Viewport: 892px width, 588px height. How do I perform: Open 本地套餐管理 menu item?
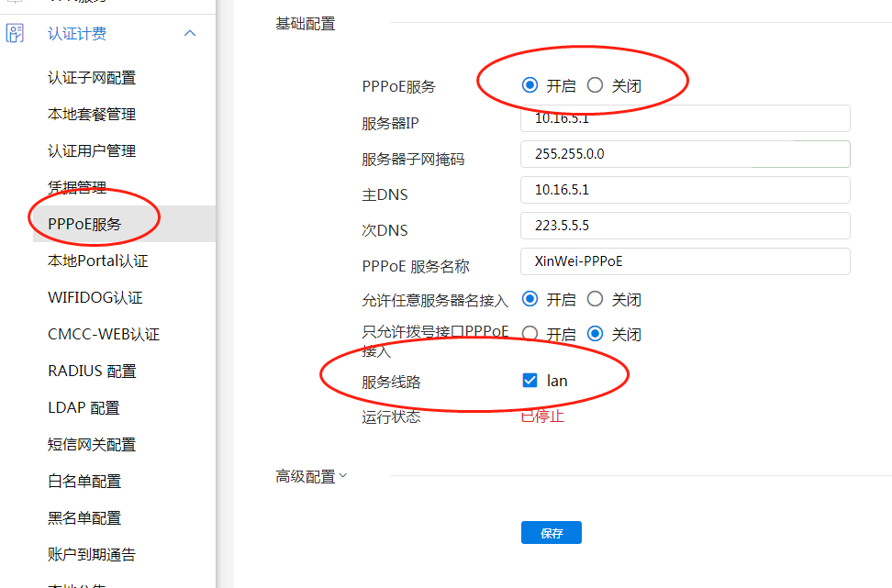pyautogui.click(x=92, y=115)
